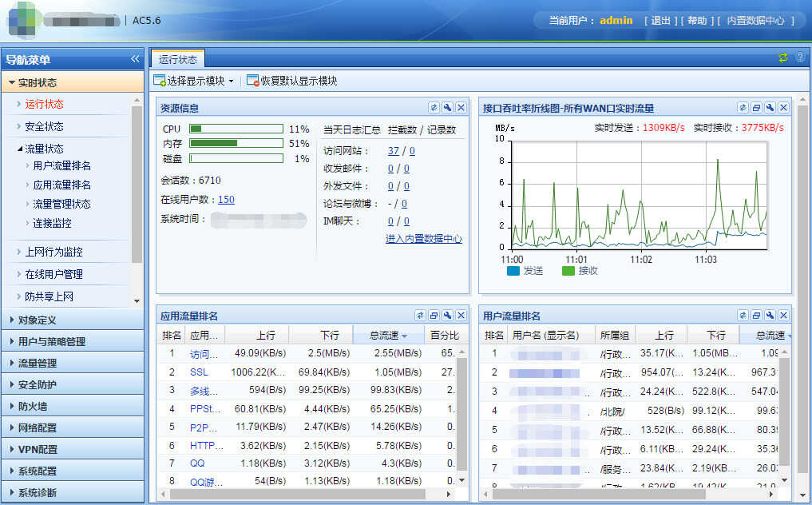Viewport: 812px width, 505px height.
Task: Click 访问网站 blocked count 37
Action: [394, 151]
